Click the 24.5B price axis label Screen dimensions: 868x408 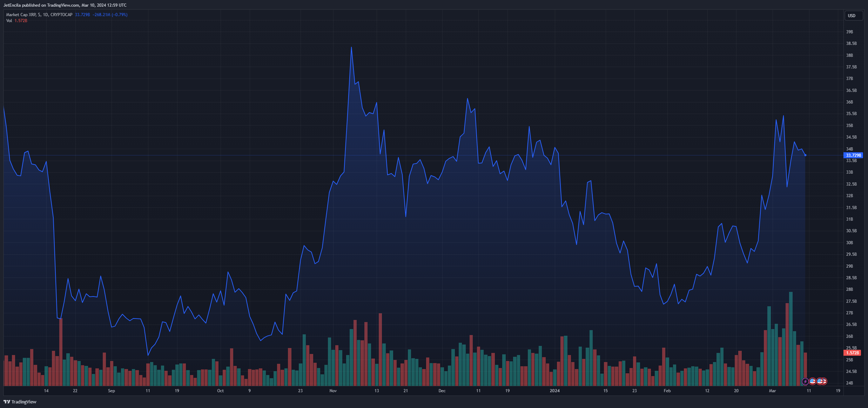coord(851,372)
